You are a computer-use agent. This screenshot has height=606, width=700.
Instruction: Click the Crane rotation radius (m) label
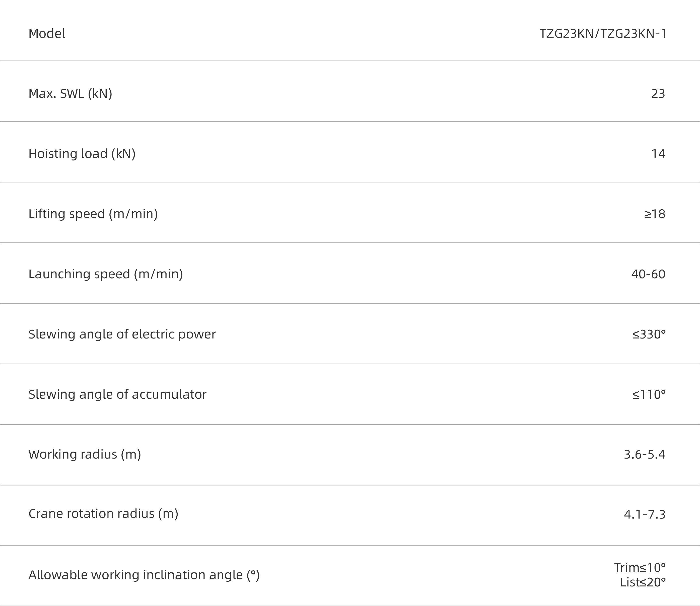(103, 514)
